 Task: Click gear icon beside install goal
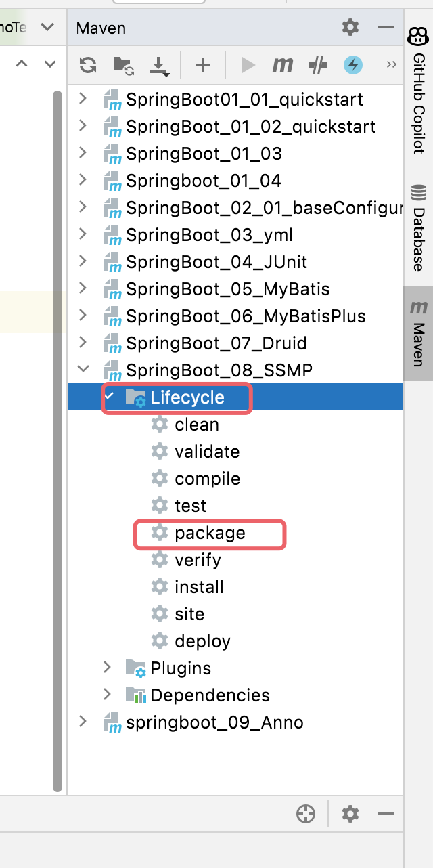(160, 587)
